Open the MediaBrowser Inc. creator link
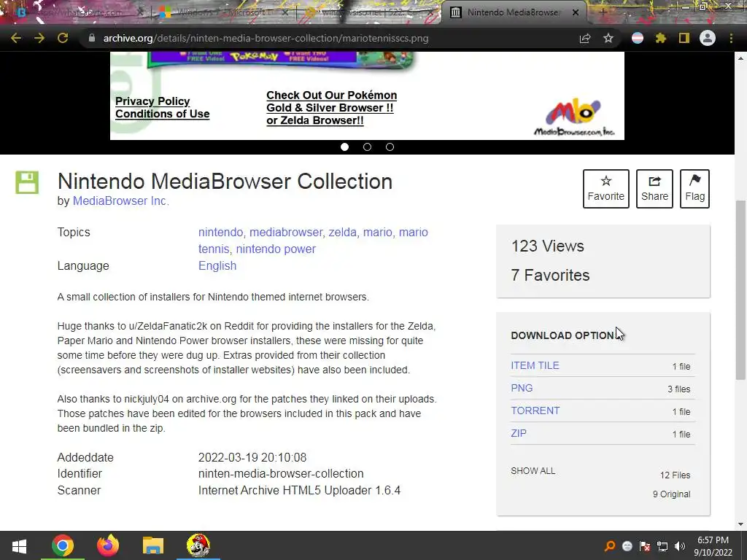This screenshot has height=560, width=747. point(120,201)
